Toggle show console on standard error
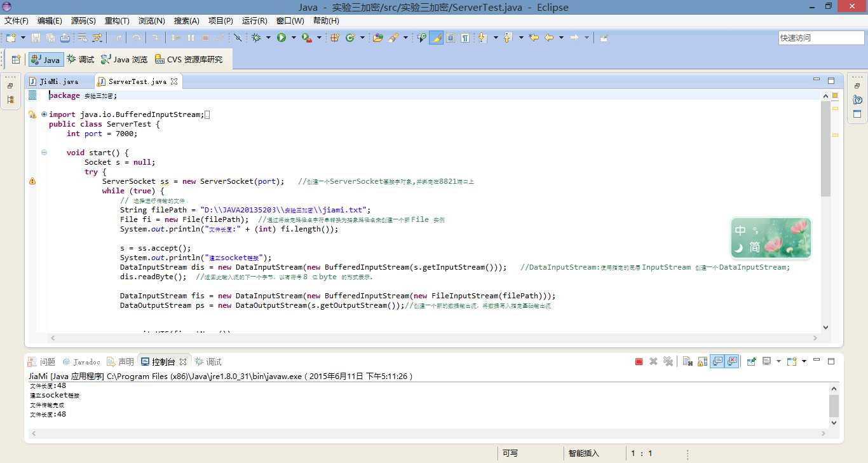Viewport: 868px width, 463px height. (x=732, y=361)
